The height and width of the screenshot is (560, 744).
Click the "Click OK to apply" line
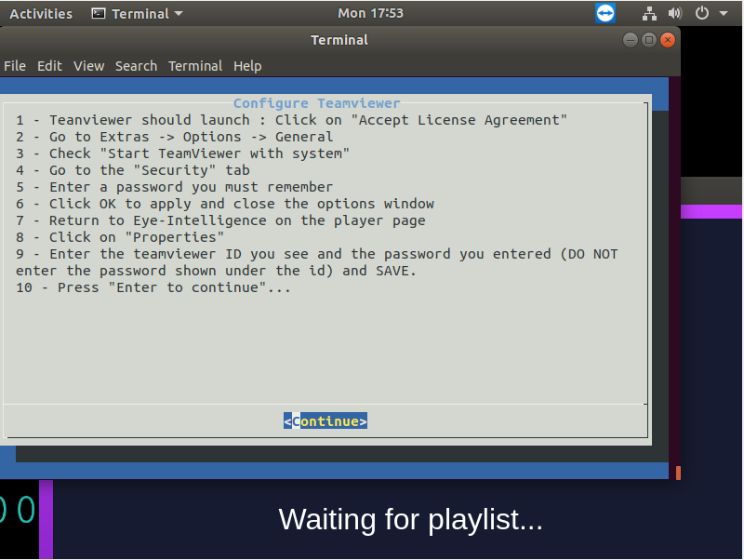225,204
